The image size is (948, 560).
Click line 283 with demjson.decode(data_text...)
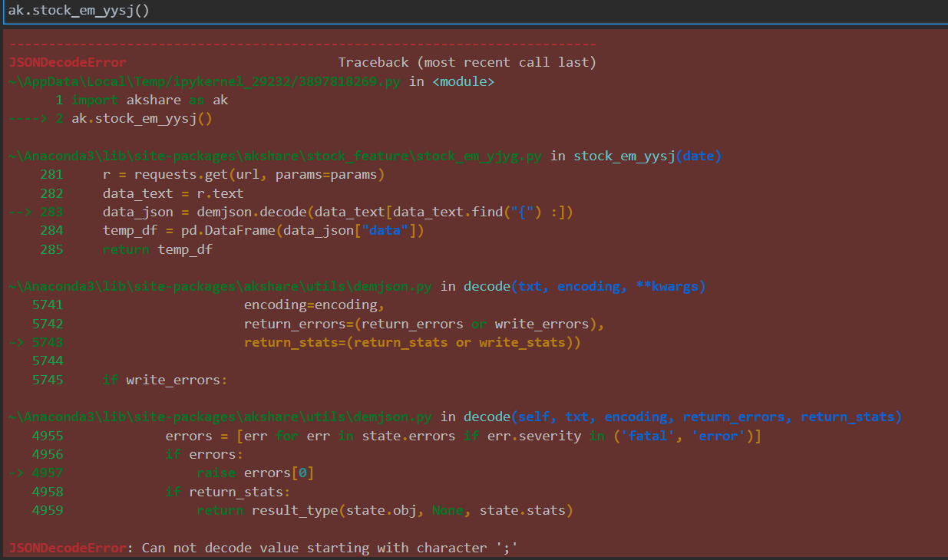coord(291,212)
